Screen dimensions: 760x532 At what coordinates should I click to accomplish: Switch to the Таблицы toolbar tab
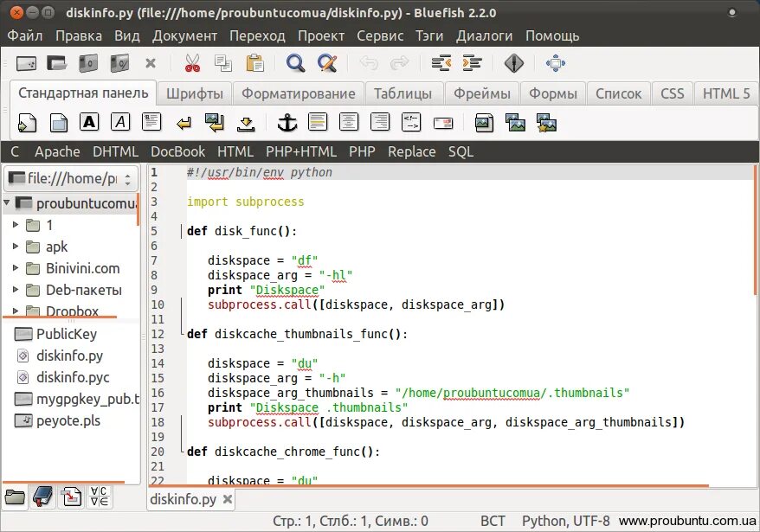403,93
